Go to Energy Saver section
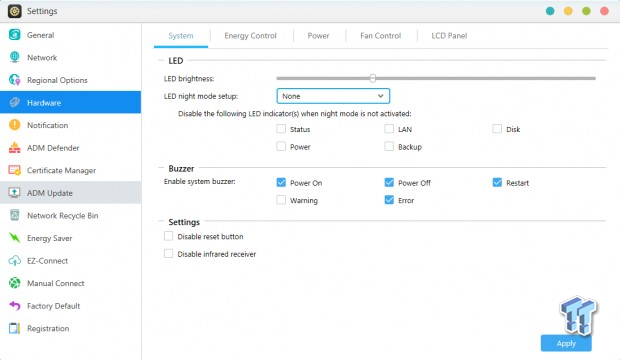The image size is (620, 360). (x=70, y=238)
